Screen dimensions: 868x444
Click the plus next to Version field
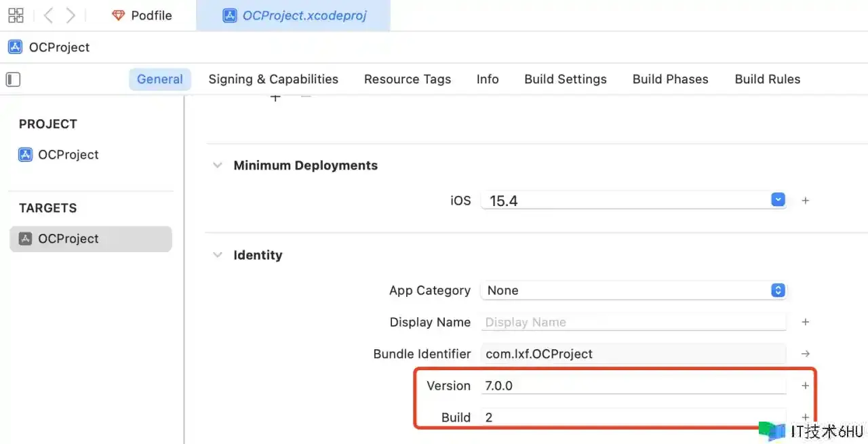point(805,386)
